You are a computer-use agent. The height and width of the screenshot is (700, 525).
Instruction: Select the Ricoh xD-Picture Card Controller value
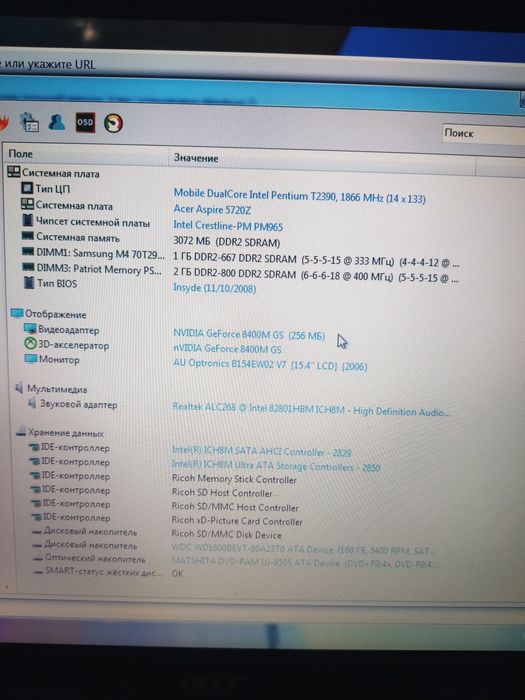(x=237, y=521)
